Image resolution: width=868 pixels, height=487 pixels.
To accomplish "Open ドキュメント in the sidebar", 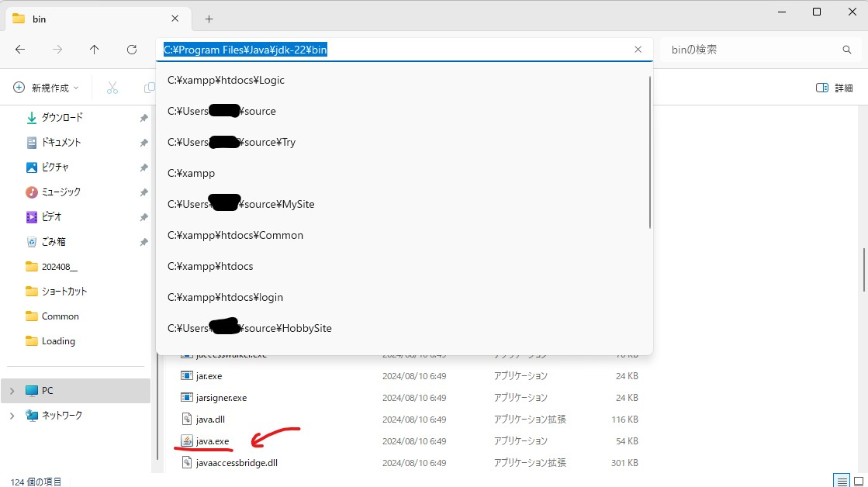I will coord(61,143).
